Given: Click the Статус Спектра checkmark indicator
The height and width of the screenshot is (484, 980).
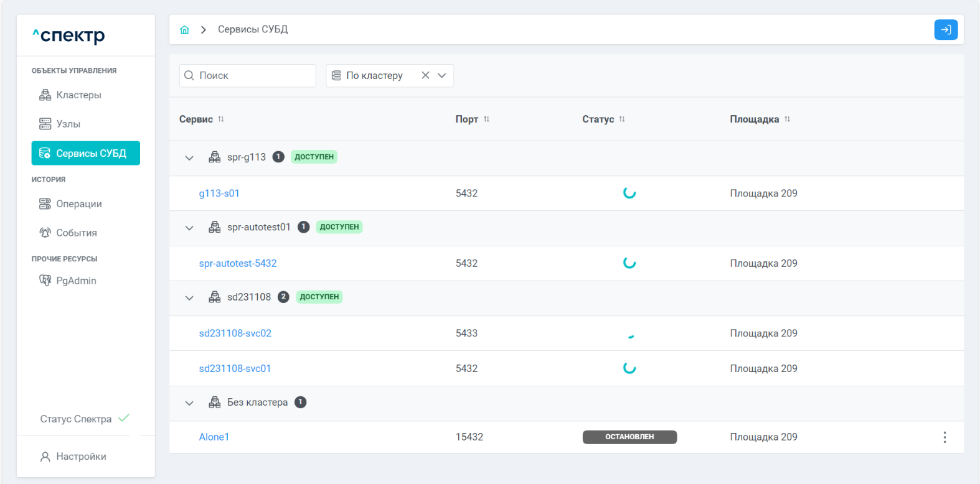Looking at the screenshot, I should [124, 418].
